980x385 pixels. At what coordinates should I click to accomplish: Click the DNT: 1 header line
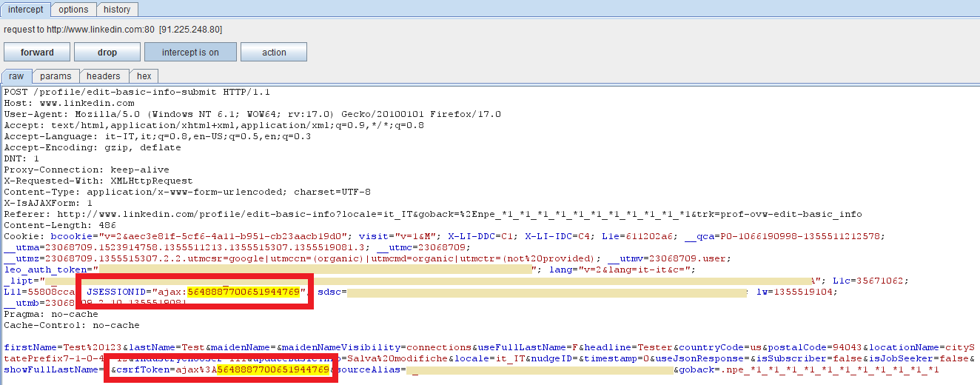pyautogui.click(x=21, y=159)
